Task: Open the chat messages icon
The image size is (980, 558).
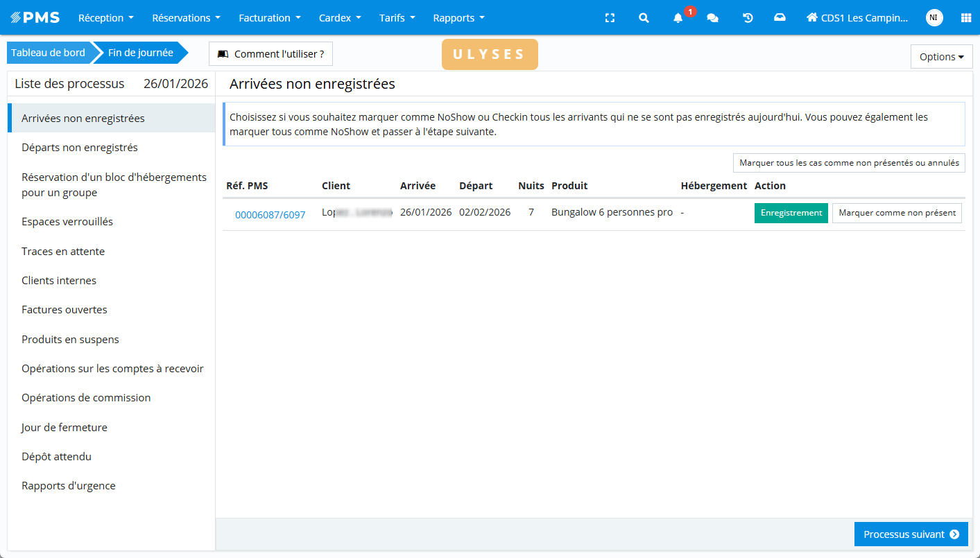Action: [x=712, y=18]
